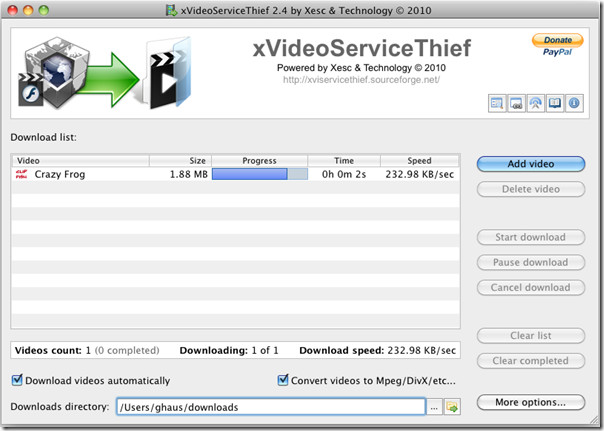This screenshot has width=604, height=431.
Task: Click the Add video button
Action: pyautogui.click(x=531, y=164)
